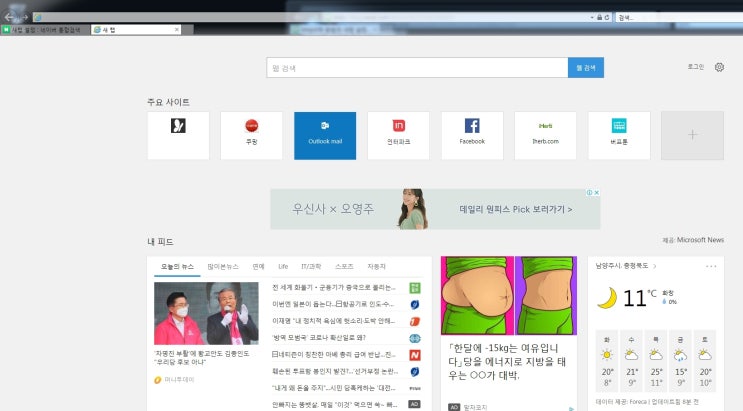The width and height of the screenshot is (743, 411).
Task: Open the headline starting 이재명
Action: (333, 321)
